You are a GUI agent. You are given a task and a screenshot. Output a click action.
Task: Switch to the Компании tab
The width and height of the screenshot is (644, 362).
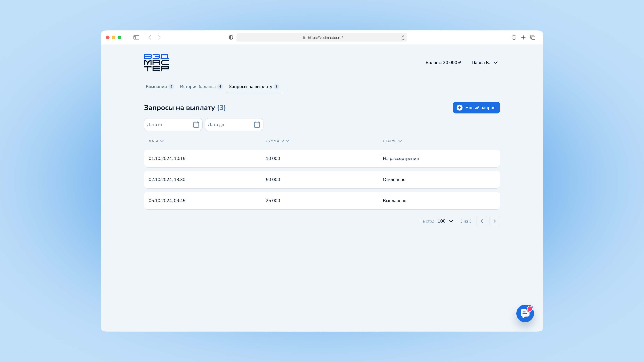(159, 87)
